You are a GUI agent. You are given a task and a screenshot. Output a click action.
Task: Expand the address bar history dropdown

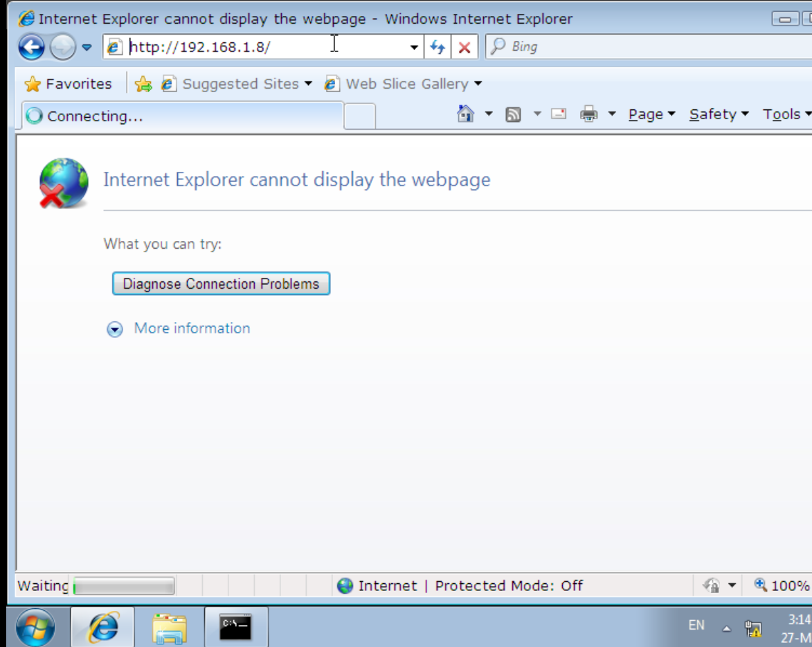point(414,47)
